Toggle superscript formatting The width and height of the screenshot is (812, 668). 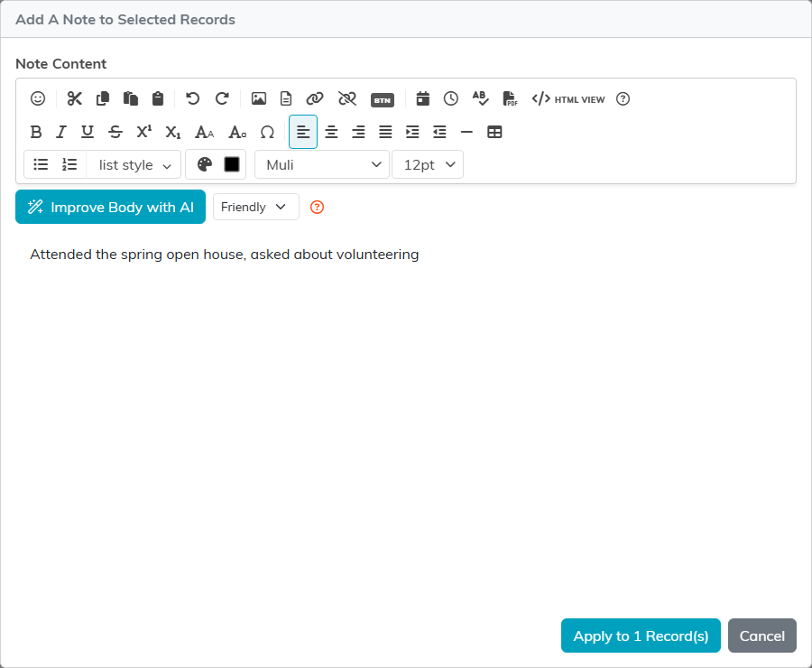[x=144, y=132]
